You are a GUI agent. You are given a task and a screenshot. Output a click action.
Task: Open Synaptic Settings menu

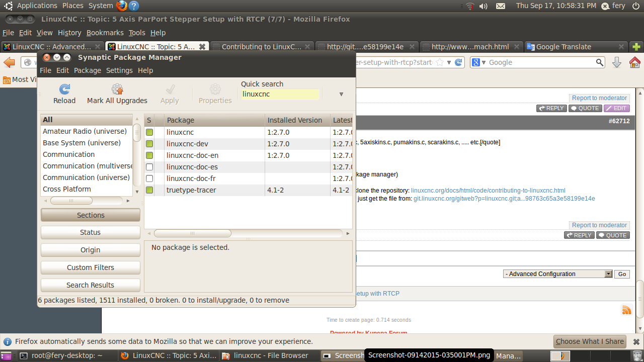[x=119, y=70]
